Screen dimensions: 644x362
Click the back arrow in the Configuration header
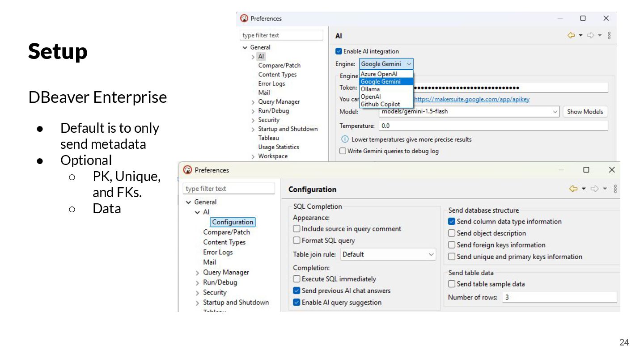[573, 189]
